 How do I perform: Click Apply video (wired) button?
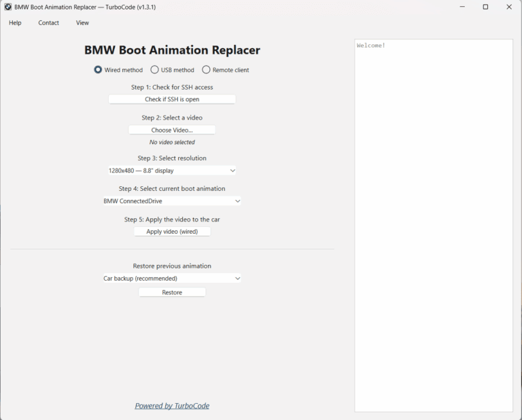pyautogui.click(x=172, y=232)
